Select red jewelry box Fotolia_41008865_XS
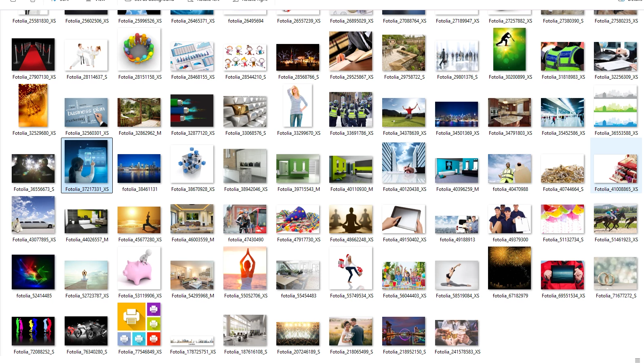This screenshot has width=644, height=364. 615,169
